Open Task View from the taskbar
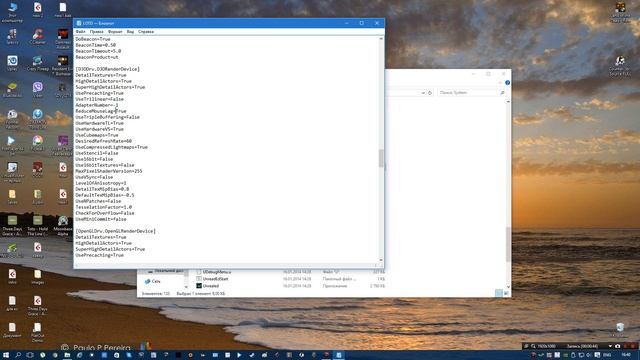Viewport: 640px width, 360px height. (x=30, y=355)
